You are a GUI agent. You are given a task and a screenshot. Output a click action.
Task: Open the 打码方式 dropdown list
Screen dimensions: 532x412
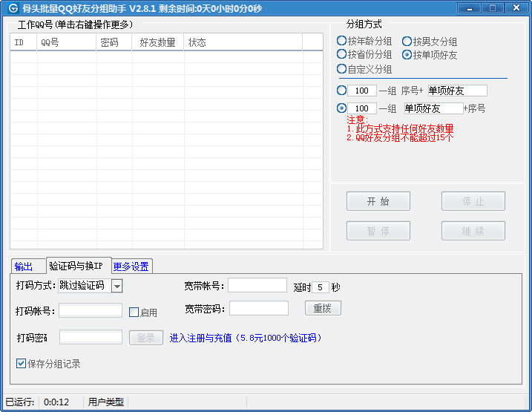click(117, 286)
